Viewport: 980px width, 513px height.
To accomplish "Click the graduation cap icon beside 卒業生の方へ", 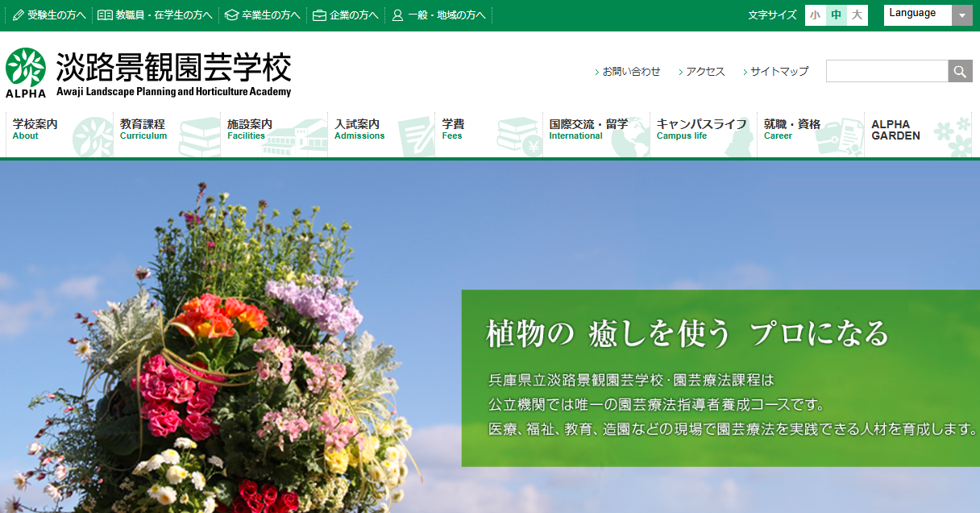I will click(x=231, y=15).
